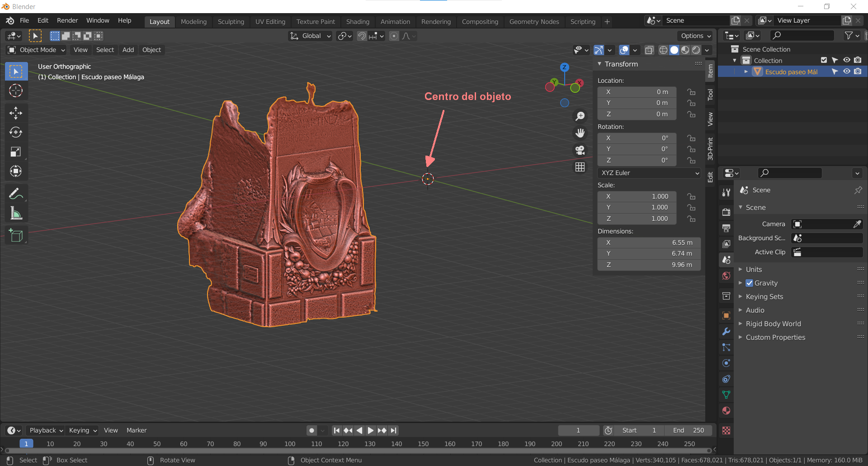Select the Cursor tool in the toolbar
The image size is (868, 466).
(16, 91)
